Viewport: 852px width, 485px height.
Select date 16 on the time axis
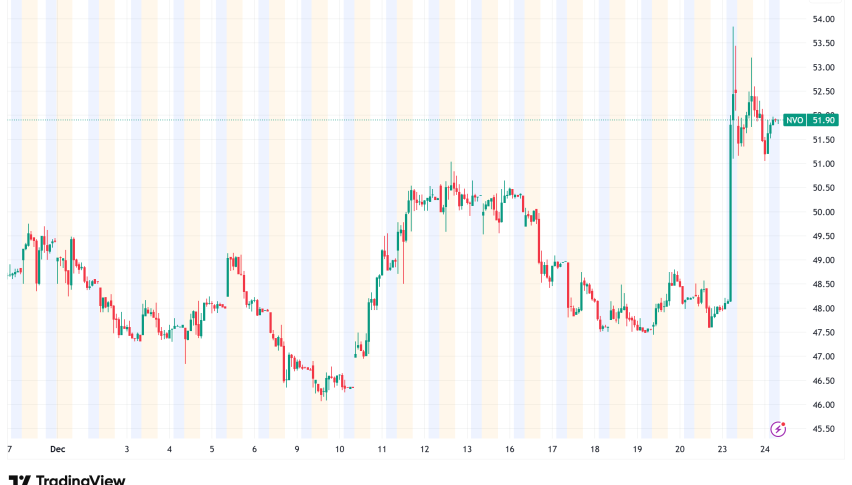pyautogui.click(x=510, y=451)
